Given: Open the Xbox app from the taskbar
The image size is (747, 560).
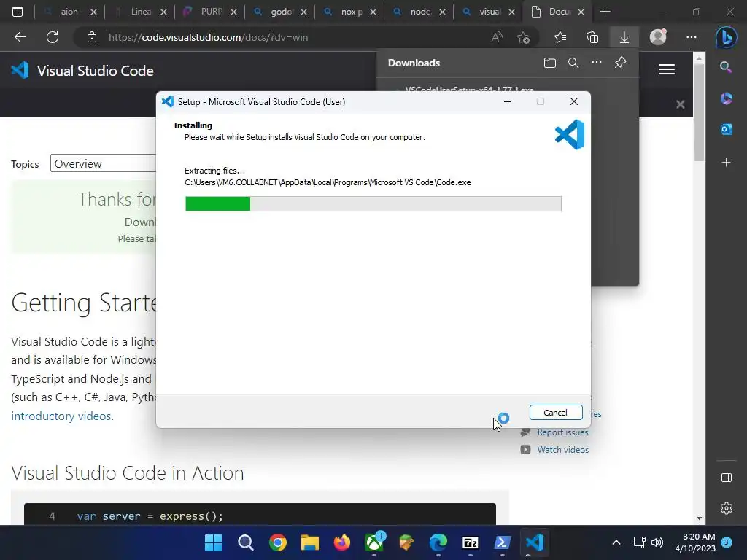Looking at the screenshot, I should pyautogui.click(x=374, y=542).
